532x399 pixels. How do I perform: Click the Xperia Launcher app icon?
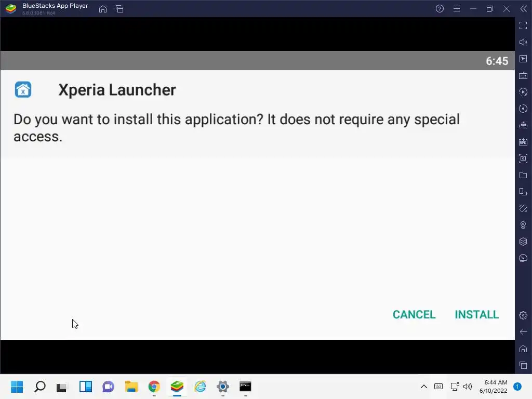pos(23,90)
